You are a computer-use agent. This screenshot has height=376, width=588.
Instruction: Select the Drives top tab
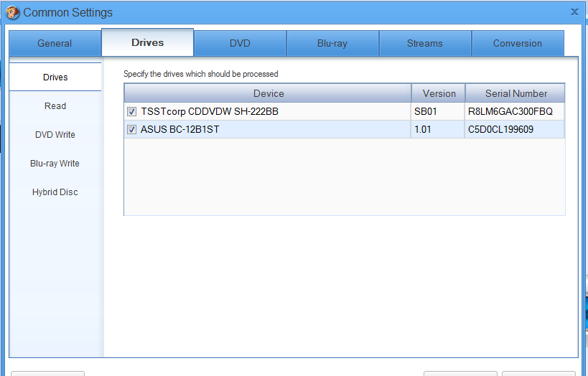tap(147, 42)
